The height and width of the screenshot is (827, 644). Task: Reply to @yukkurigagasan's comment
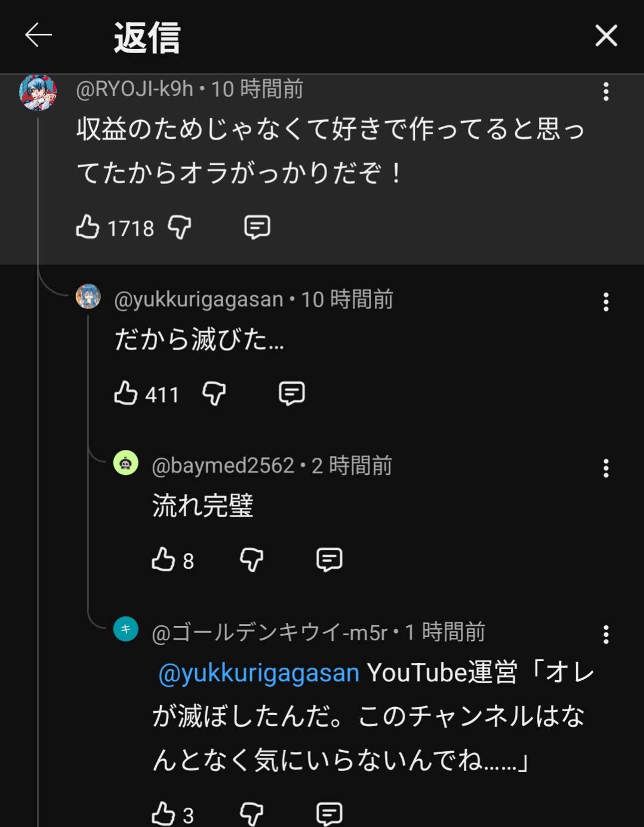292,393
